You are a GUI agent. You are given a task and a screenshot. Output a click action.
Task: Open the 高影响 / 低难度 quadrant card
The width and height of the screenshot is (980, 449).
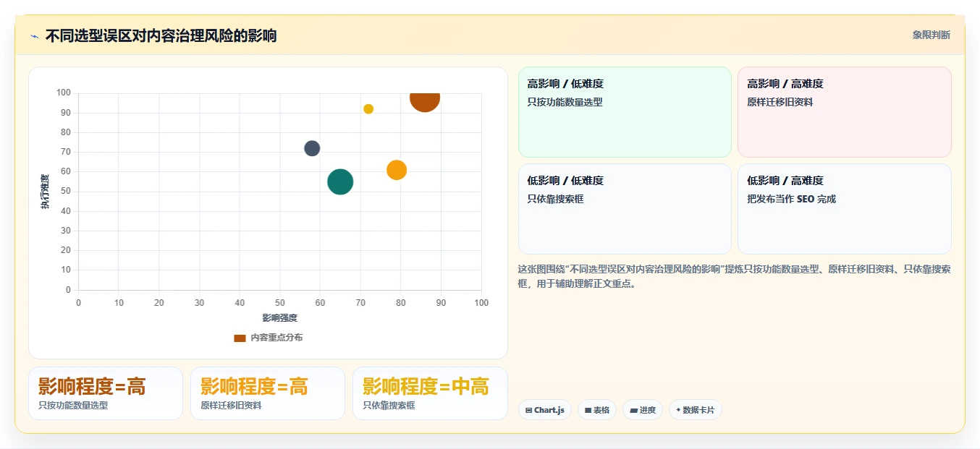(x=625, y=112)
